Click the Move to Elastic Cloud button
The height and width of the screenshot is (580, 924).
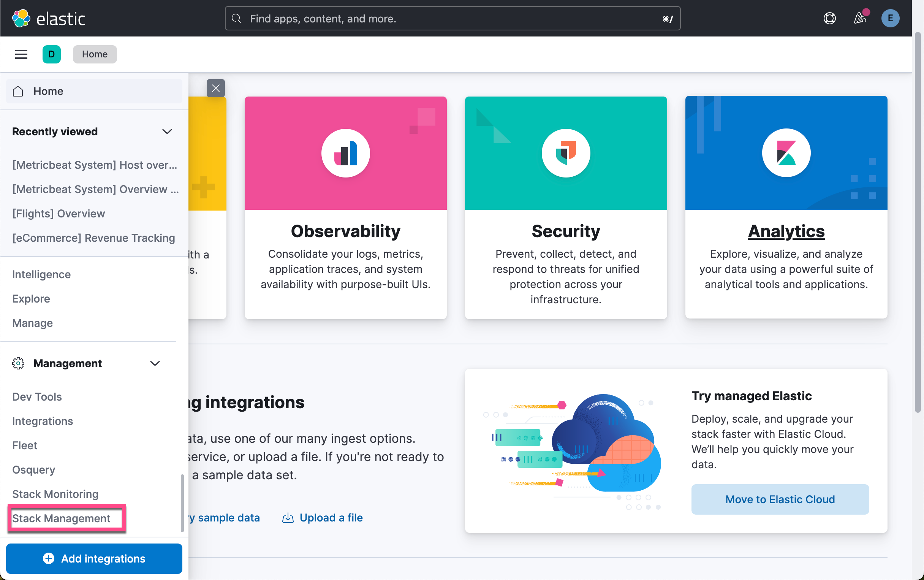point(780,499)
